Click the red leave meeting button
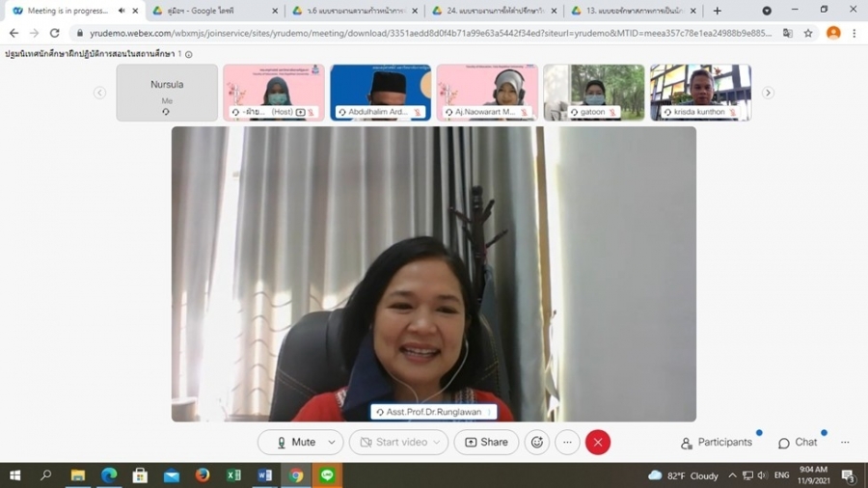 coord(598,442)
